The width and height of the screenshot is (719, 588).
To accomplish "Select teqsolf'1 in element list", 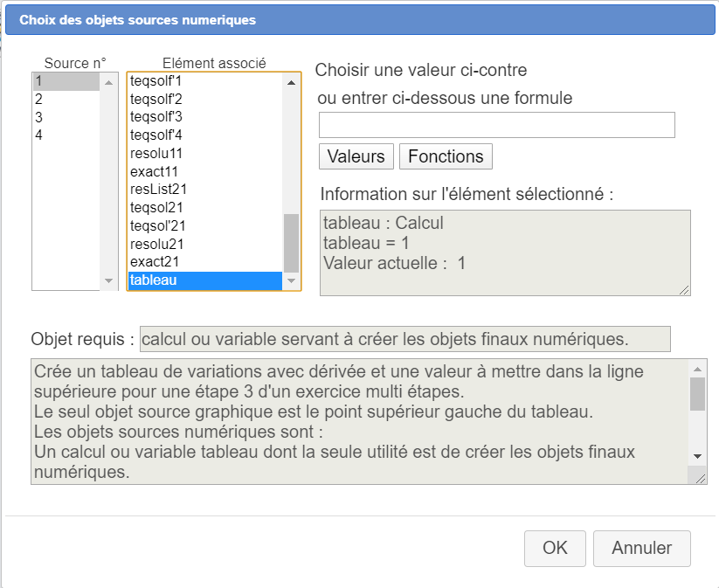I will pyautogui.click(x=156, y=80).
